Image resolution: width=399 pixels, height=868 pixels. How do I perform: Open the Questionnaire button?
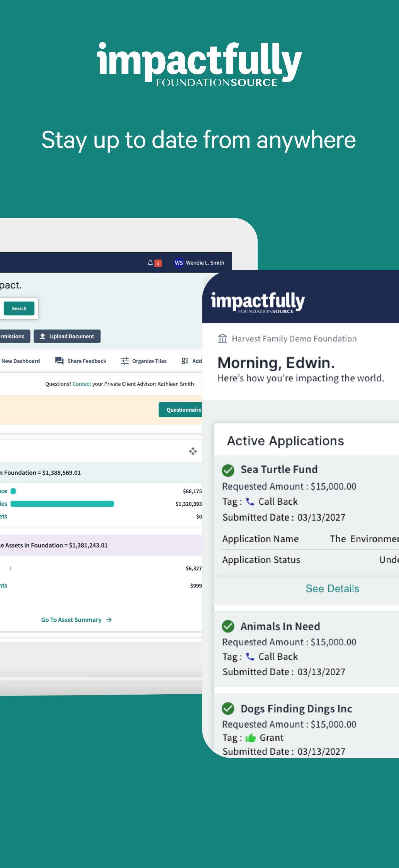[x=180, y=410]
